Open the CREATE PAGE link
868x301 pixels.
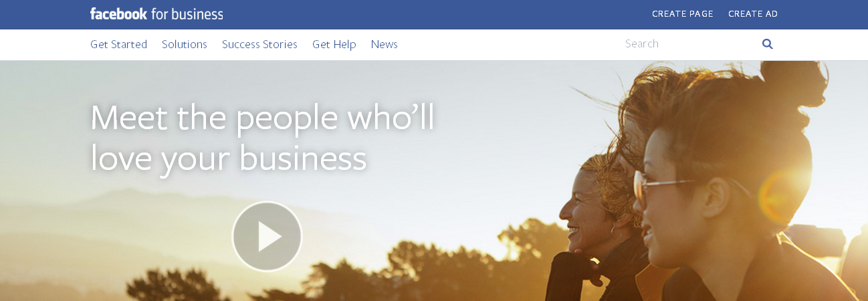(x=682, y=13)
